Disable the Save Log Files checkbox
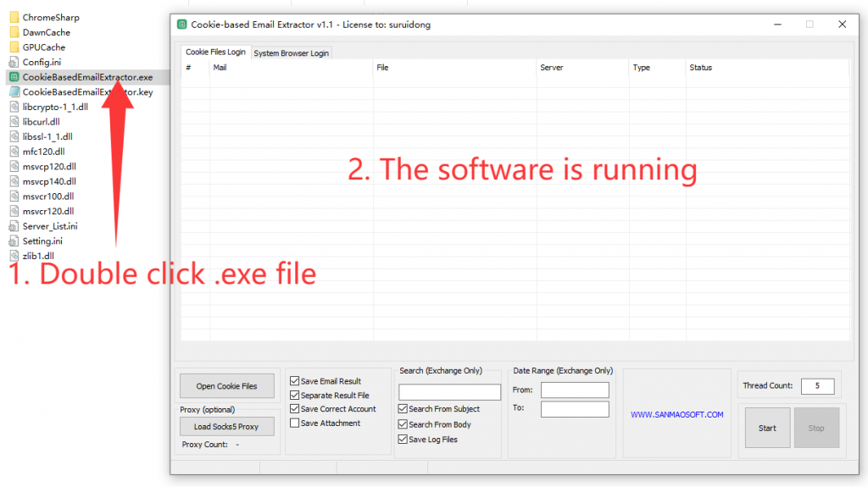The image size is (868, 487). click(403, 440)
